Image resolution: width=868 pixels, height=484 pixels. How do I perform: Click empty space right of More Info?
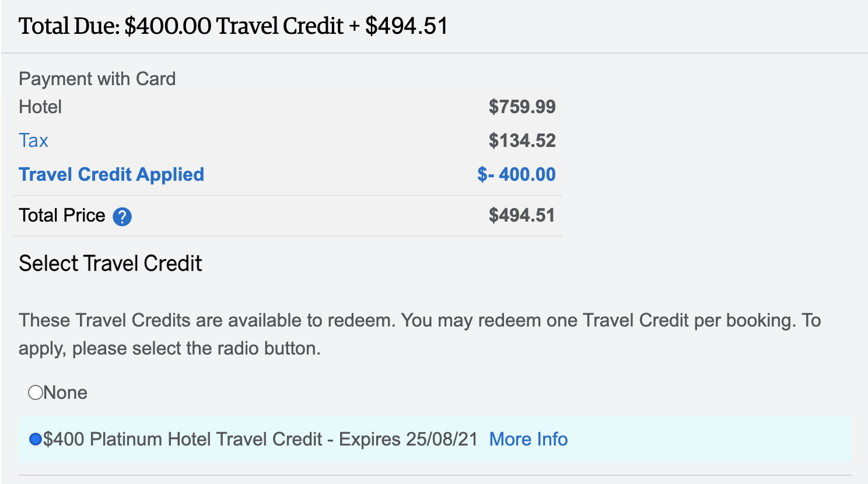pyautogui.click(x=700, y=439)
